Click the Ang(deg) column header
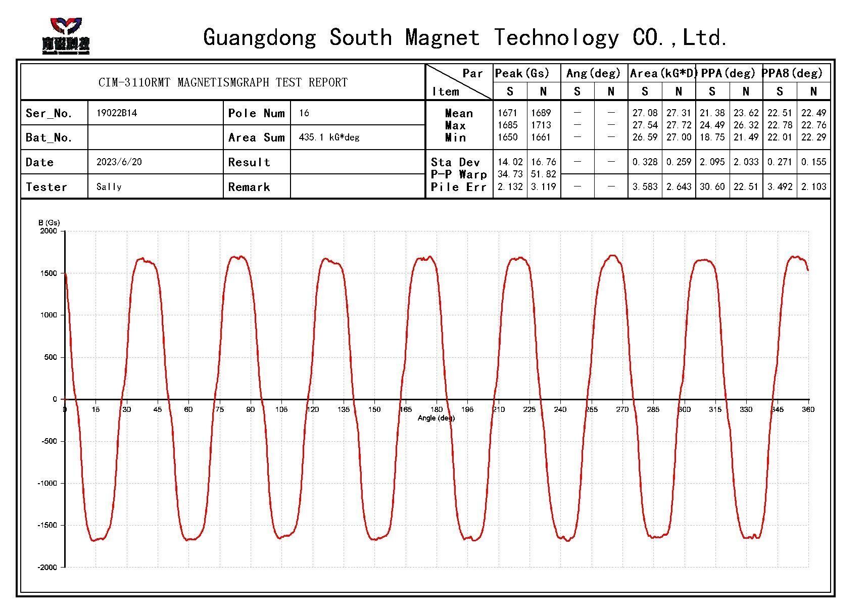Screen dimensions: 868x609 click(594, 73)
